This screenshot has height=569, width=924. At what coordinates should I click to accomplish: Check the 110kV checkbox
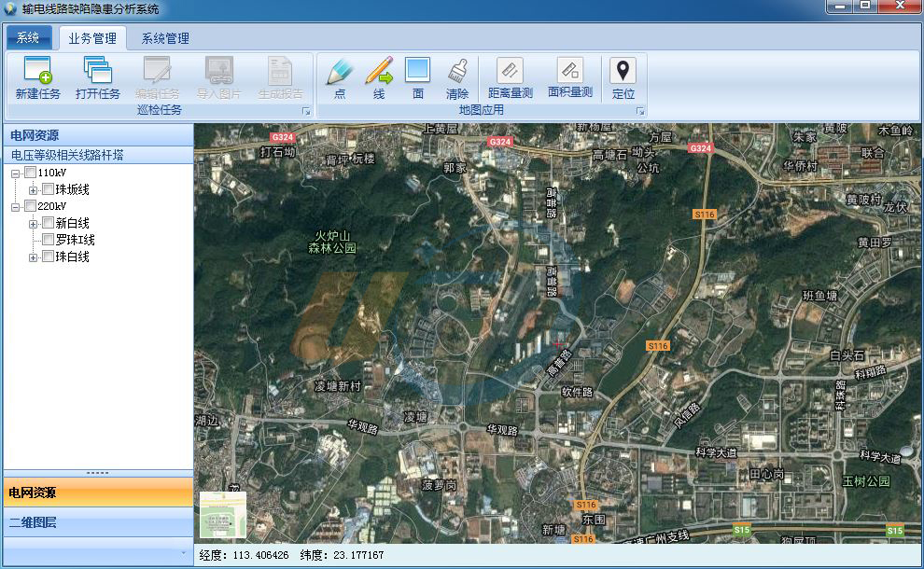30,173
